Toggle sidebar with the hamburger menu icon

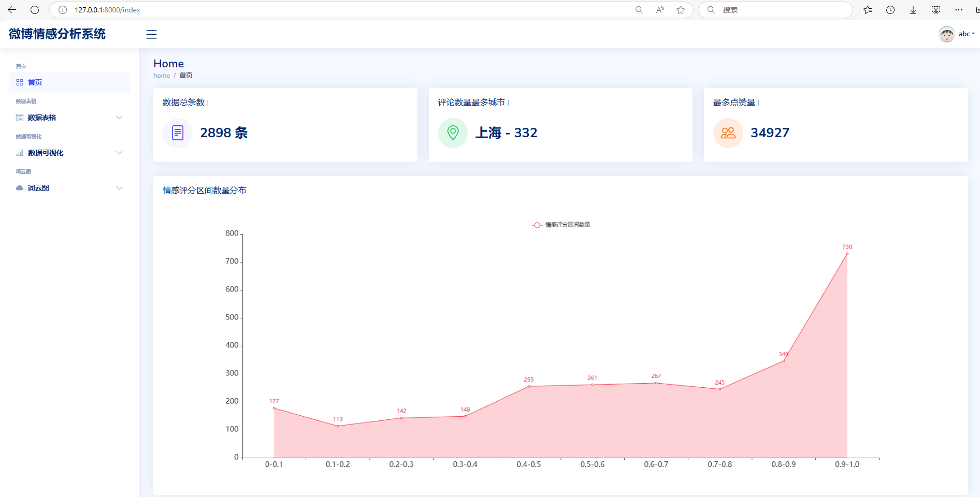(151, 34)
